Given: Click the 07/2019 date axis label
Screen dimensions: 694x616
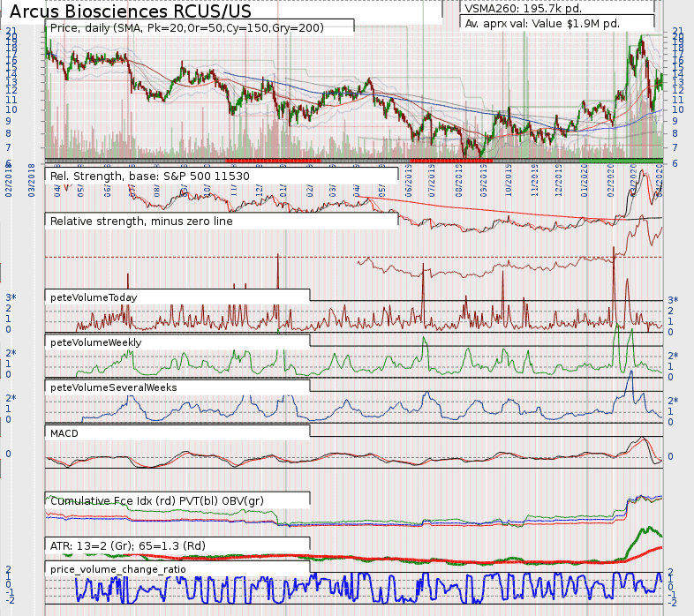Looking at the screenshot, I should (x=432, y=180).
